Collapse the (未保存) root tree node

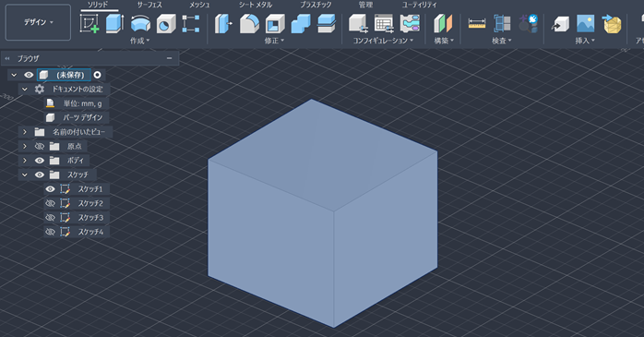[x=14, y=75]
